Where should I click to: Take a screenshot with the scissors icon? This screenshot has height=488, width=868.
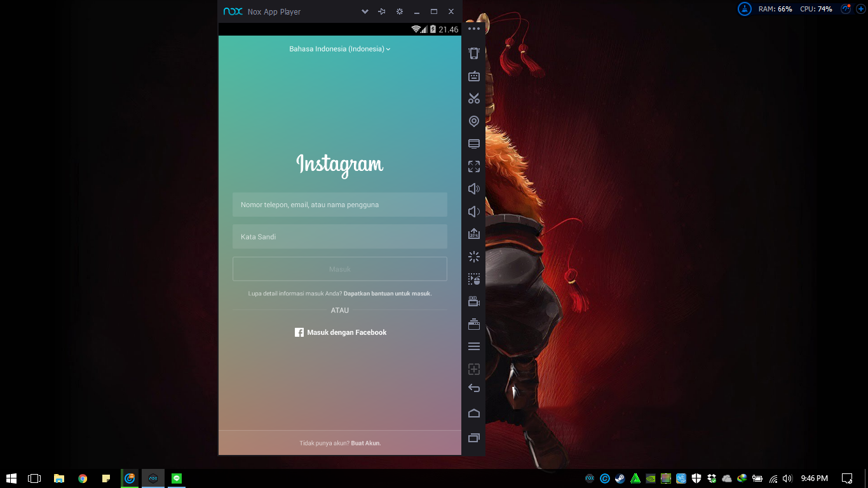(x=473, y=98)
